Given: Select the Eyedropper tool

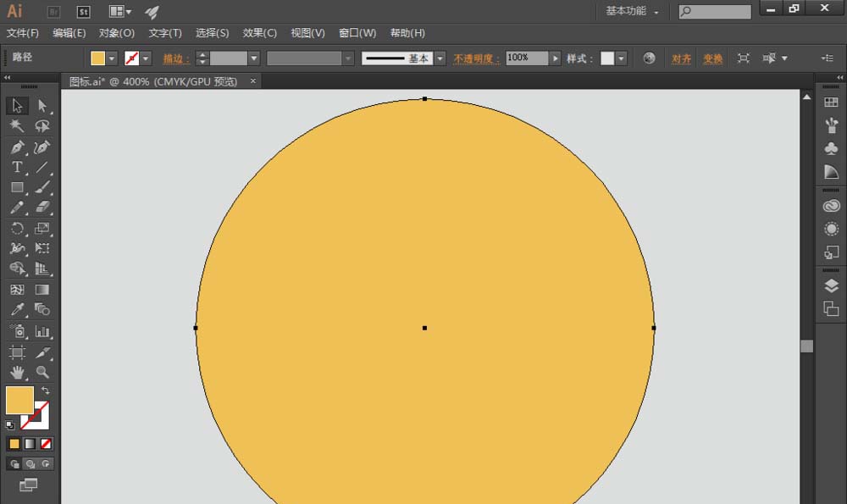Looking at the screenshot, I should point(17,309).
